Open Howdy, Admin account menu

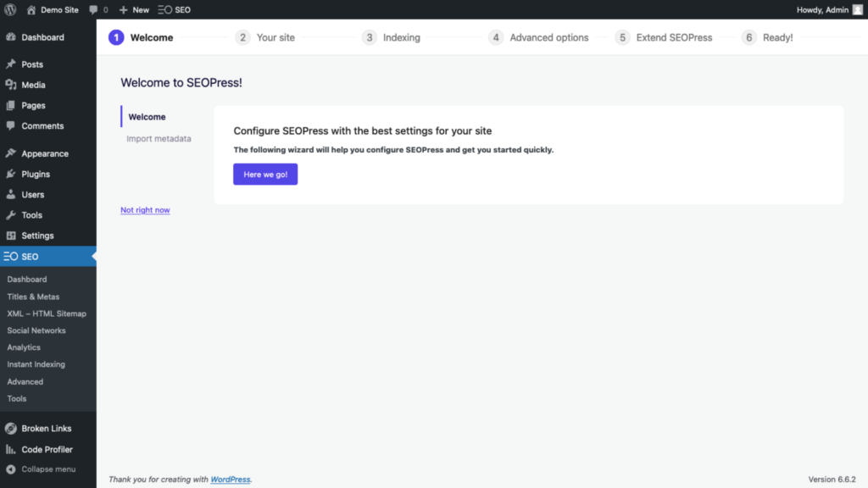click(x=829, y=9)
